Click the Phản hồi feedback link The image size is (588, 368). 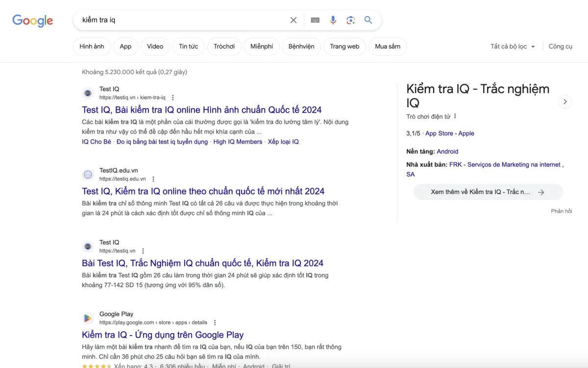coord(562,211)
